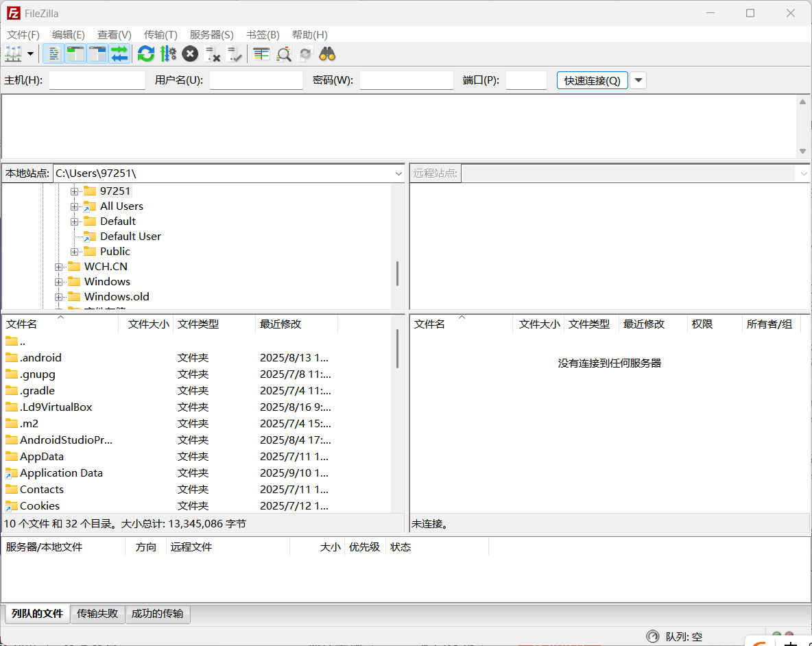The width and height of the screenshot is (812, 646).
Task: Select the AndroidStudioPr... folder icon
Action: (12, 440)
